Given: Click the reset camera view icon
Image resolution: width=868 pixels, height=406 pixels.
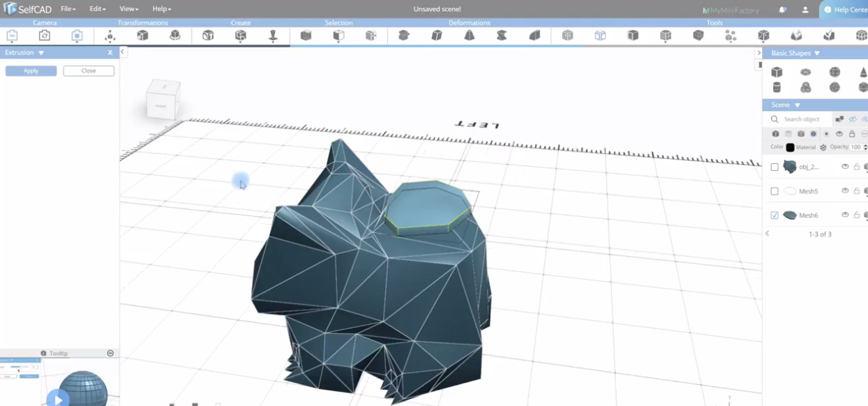Looking at the screenshot, I should point(45,36).
